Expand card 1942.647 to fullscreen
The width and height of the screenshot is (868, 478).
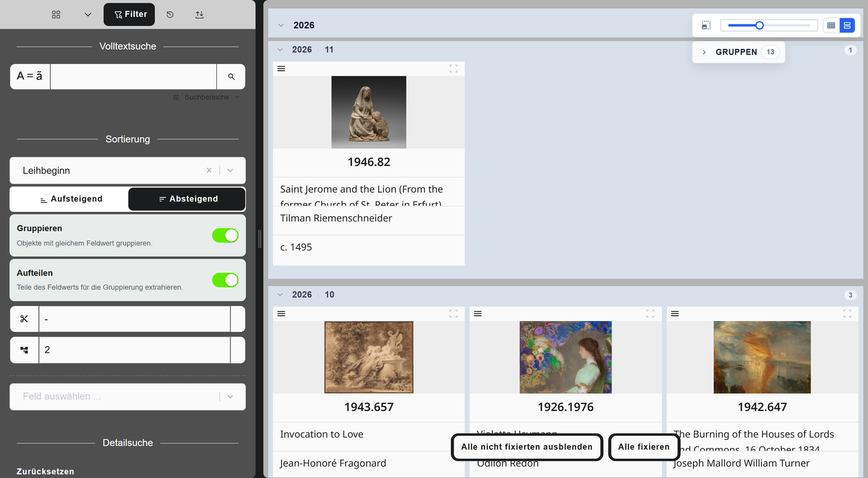[847, 313]
